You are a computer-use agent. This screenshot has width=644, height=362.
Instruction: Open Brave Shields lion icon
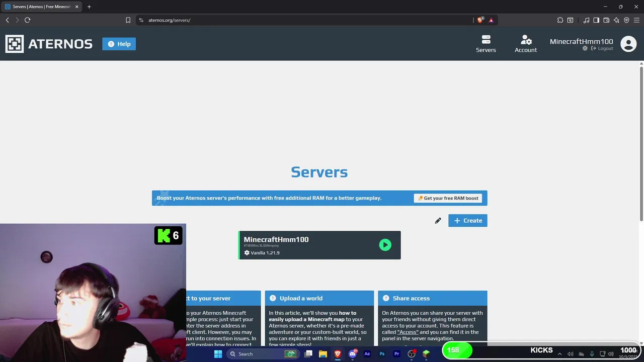[480, 20]
